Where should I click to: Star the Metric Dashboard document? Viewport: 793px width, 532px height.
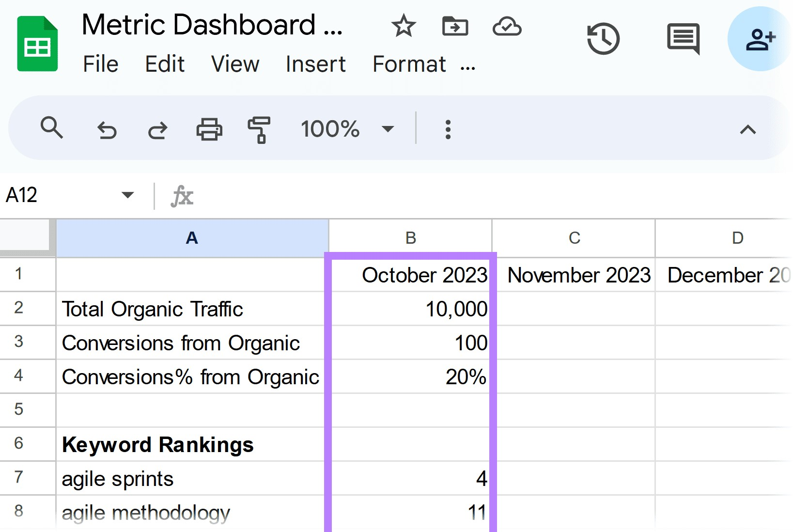pyautogui.click(x=403, y=26)
